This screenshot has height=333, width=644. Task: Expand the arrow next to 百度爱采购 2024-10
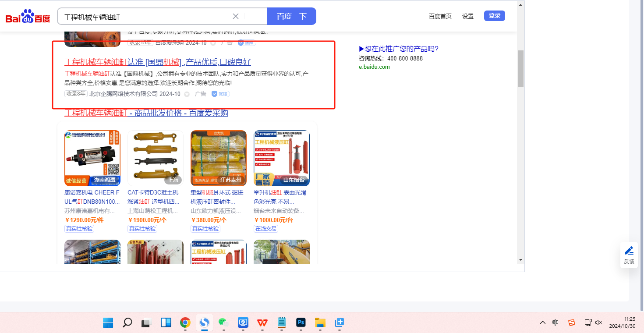pos(213,43)
